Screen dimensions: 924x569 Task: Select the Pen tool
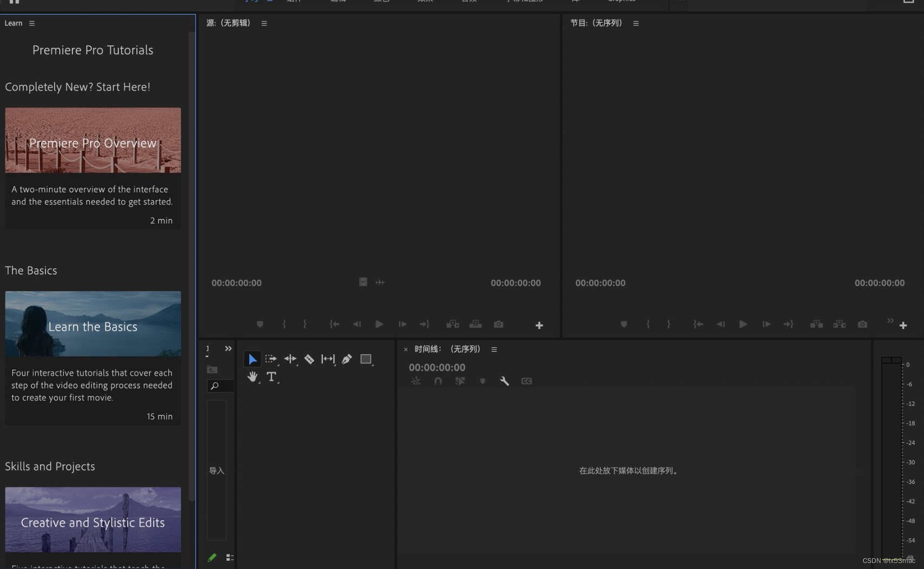pyautogui.click(x=347, y=359)
